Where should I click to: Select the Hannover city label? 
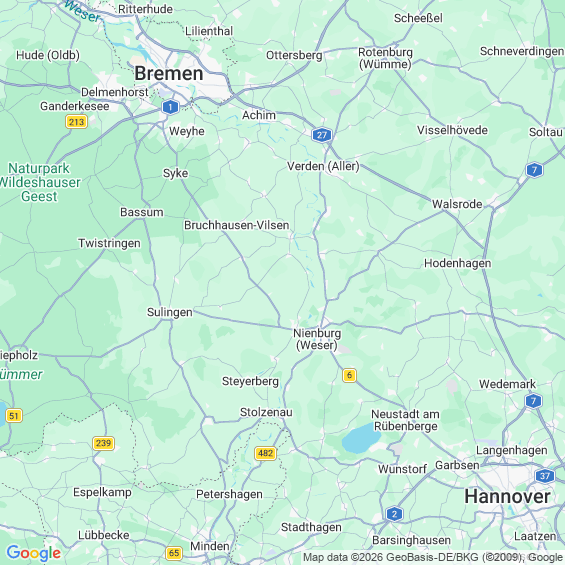pos(507,497)
